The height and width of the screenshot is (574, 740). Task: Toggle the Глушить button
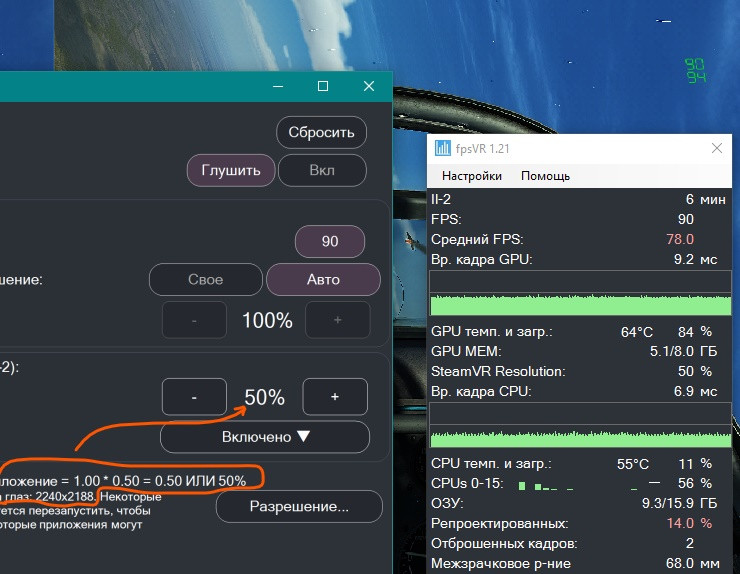[231, 170]
